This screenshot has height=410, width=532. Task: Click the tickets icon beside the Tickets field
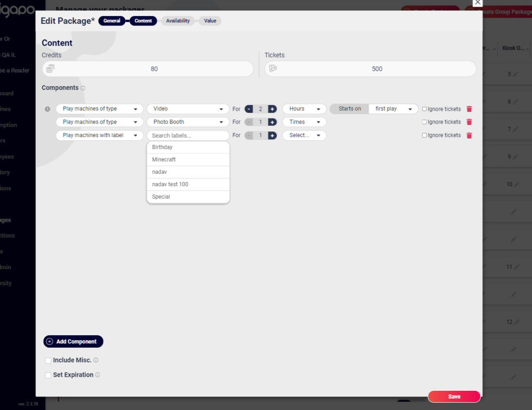click(x=274, y=68)
